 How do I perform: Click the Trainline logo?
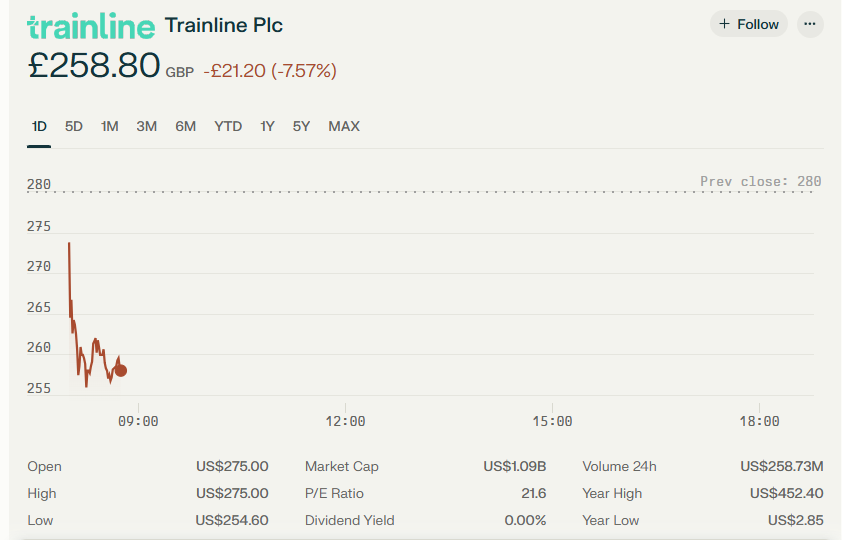coord(91,26)
